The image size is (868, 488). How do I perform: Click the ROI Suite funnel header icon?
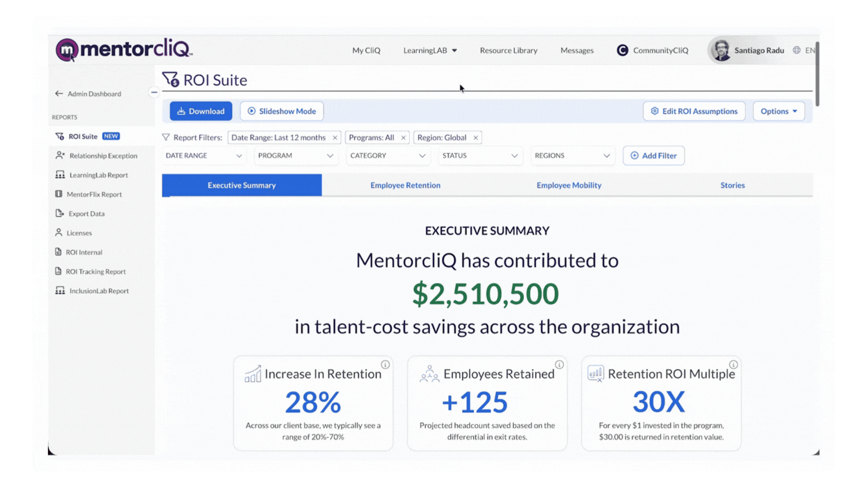coord(171,80)
